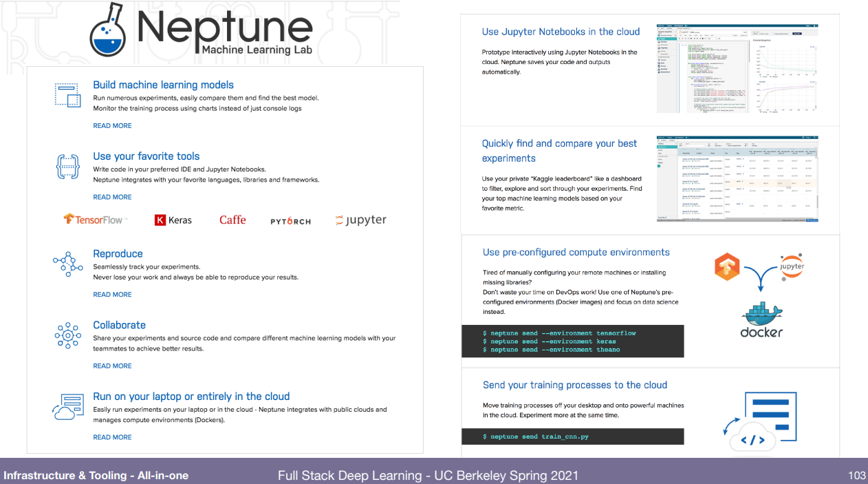
Task: Click the Jupyter logo in tools row
Action: tap(360, 220)
